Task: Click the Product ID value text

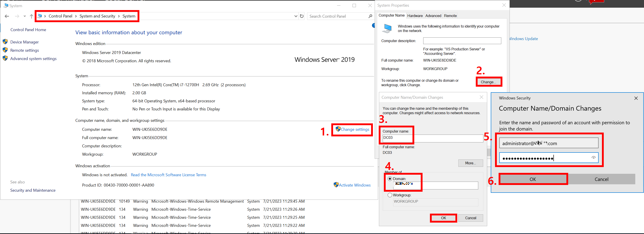Action: point(129,185)
